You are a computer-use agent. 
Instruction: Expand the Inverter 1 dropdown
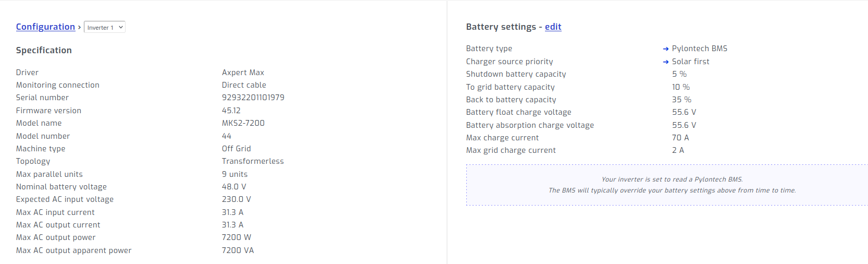(x=105, y=27)
